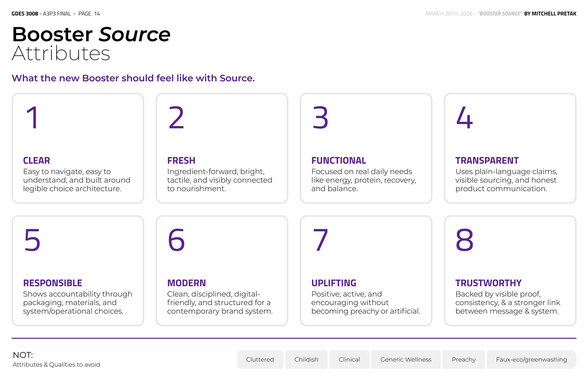Click the large number 5 on the RESPONSIBLE card
The height and width of the screenshot is (380, 588).
point(32,240)
